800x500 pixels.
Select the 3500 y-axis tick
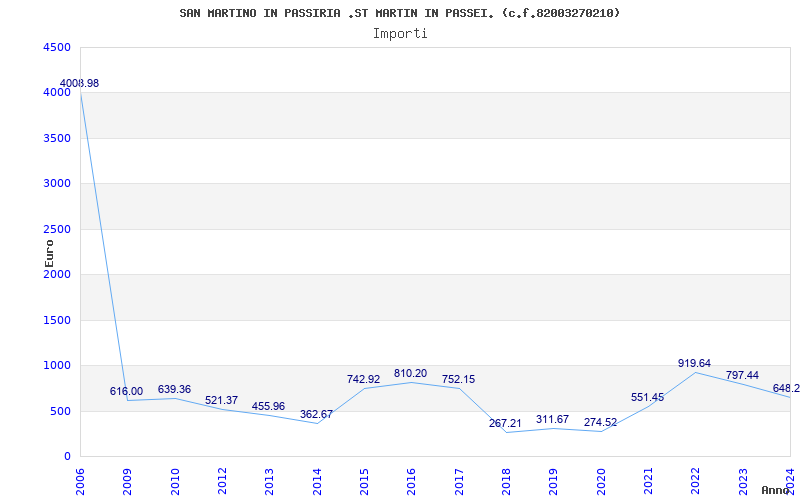point(56,138)
